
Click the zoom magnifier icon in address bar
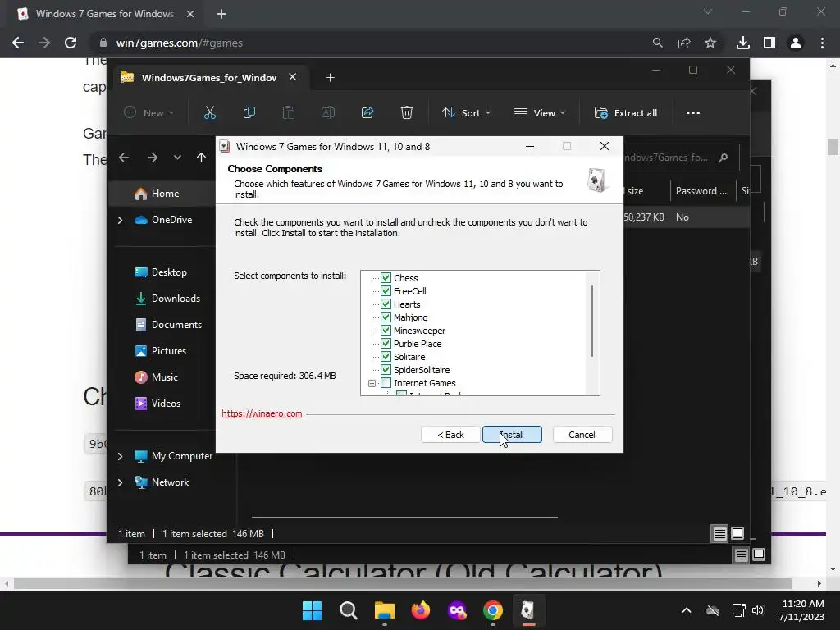click(657, 43)
